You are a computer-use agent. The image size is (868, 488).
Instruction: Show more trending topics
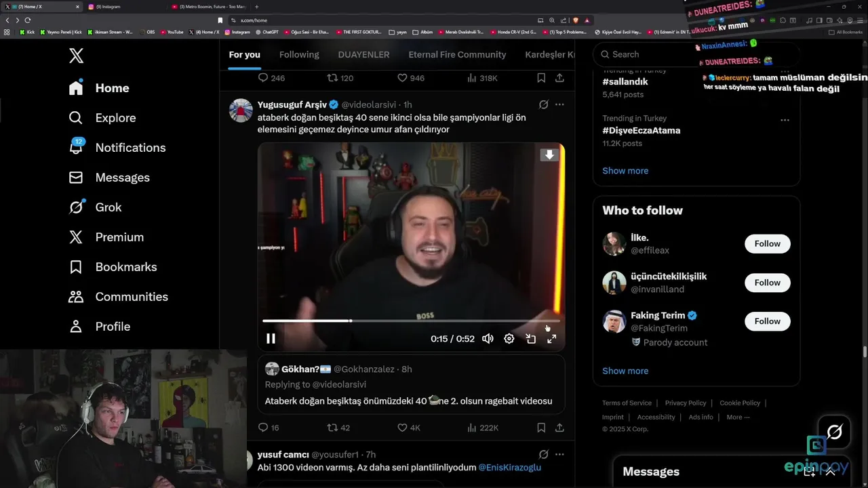click(x=625, y=171)
